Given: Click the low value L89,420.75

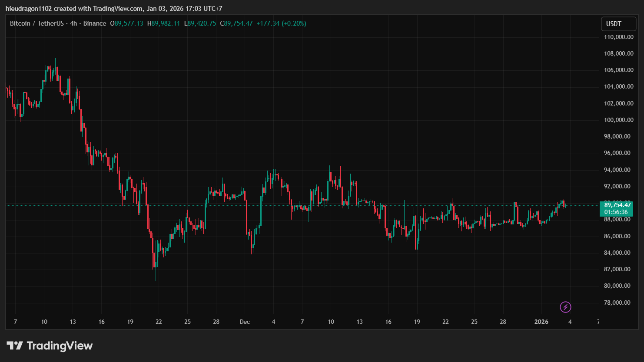Looking at the screenshot, I should [x=200, y=23].
